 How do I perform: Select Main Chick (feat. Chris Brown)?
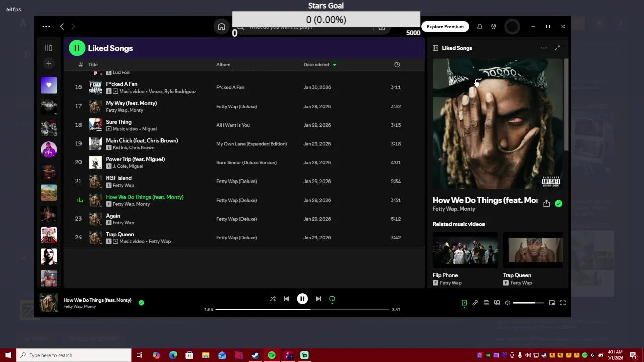click(244, 144)
